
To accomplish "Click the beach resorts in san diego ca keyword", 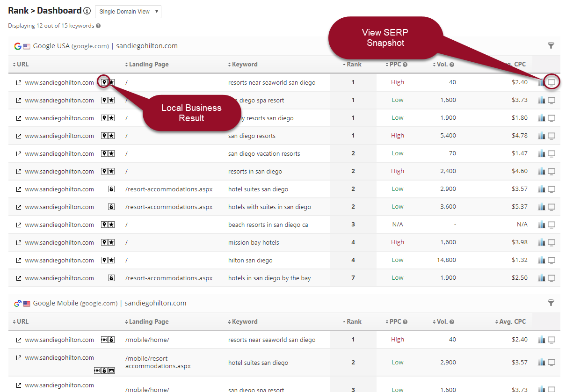I will point(268,225).
